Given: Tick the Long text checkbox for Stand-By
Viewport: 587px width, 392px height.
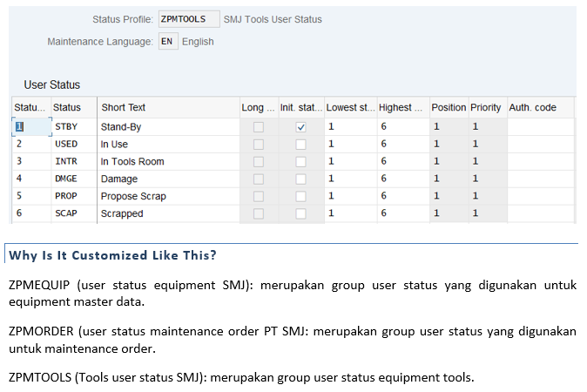Looking at the screenshot, I should [258, 127].
